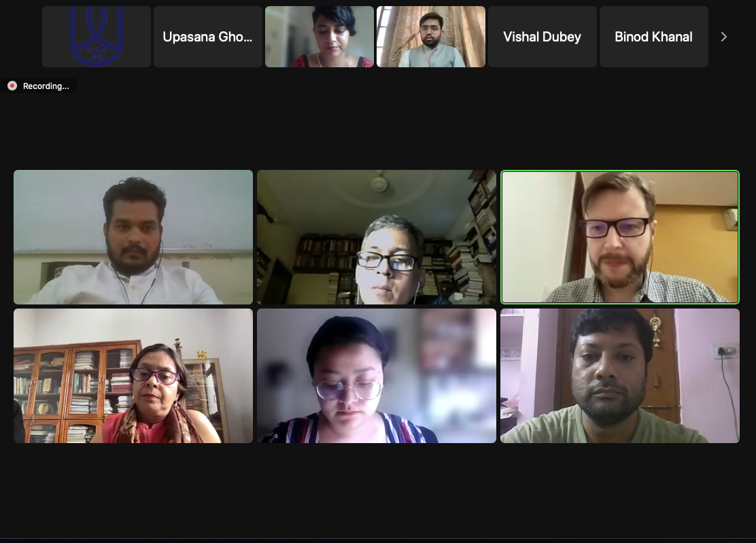The width and height of the screenshot is (756, 543).
Task: Select video of woman beside wooden bookcase
Action: pos(133,376)
